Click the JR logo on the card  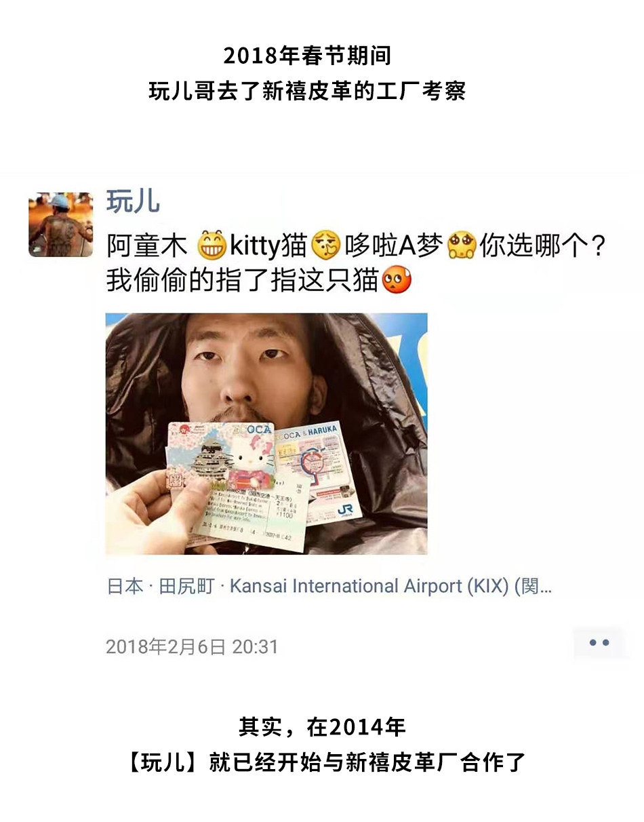pos(344,510)
